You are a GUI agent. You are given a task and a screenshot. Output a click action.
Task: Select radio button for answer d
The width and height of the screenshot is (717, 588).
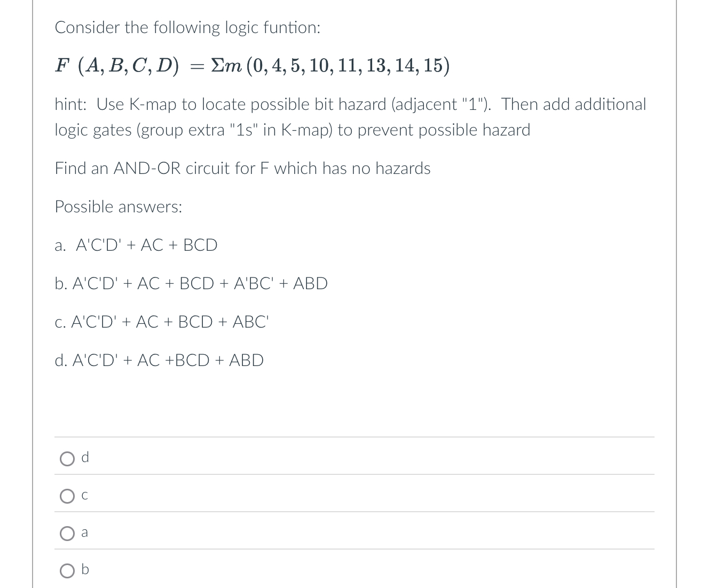coord(66,458)
